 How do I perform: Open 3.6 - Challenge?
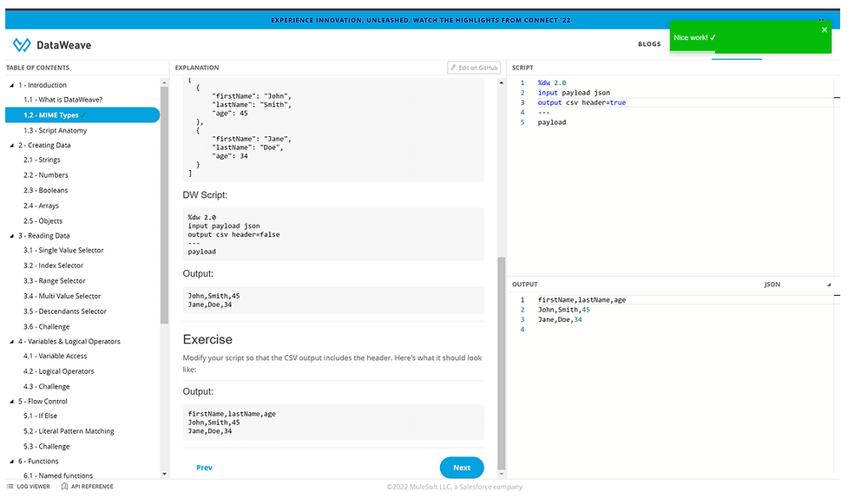[47, 327]
